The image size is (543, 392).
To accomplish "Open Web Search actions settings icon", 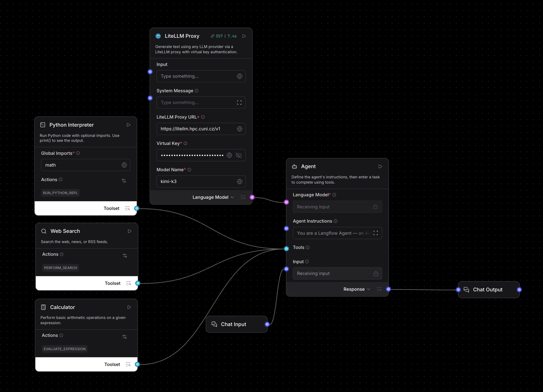I will pos(125,255).
